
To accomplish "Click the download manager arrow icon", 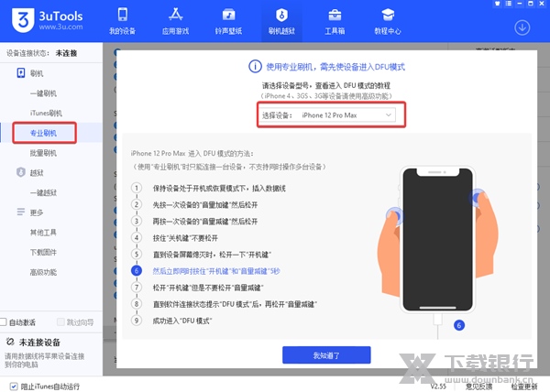I will 522,27.
